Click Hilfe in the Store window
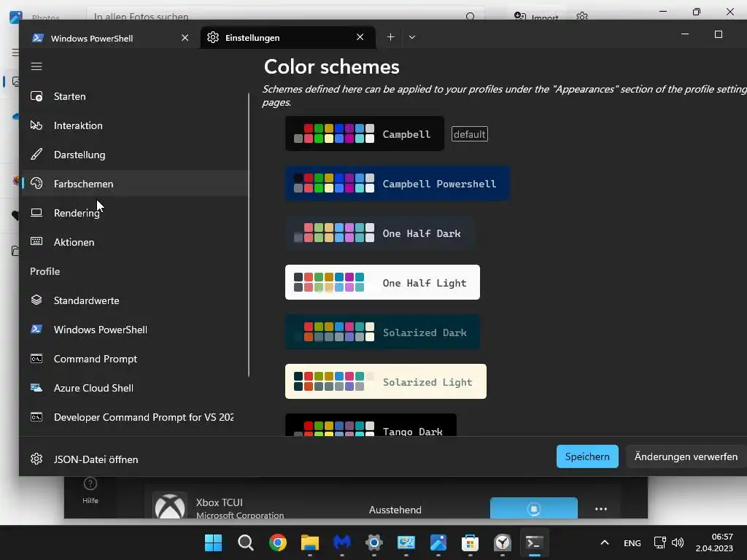747x560 pixels. click(90, 491)
